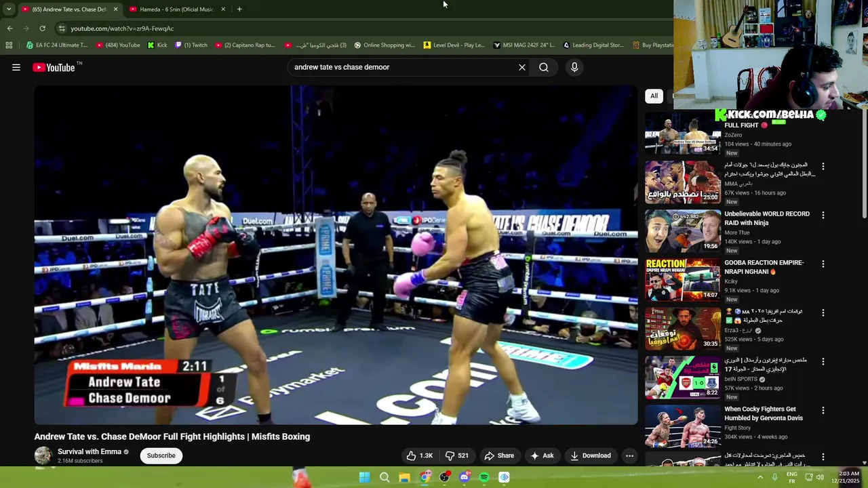This screenshot has height=488, width=868.
Task: Like the video with thumbs up
Action: (x=420, y=455)
